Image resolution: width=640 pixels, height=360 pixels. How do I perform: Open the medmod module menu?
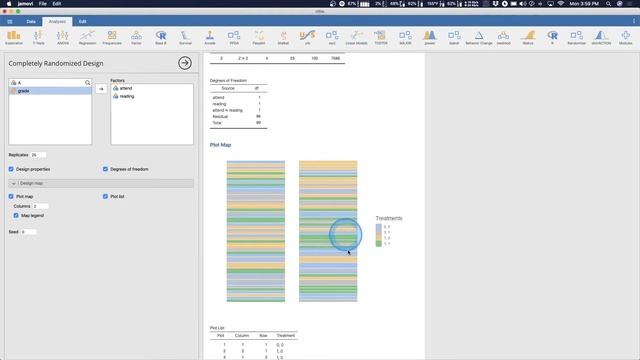pyautogui.click(x=503, y=38)
